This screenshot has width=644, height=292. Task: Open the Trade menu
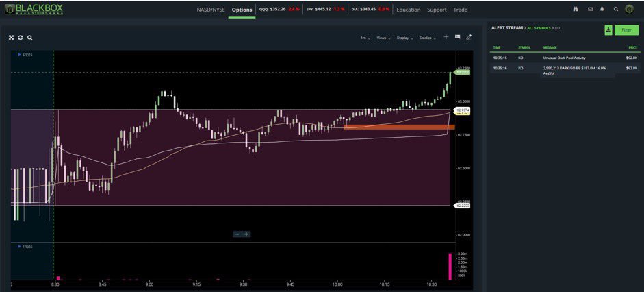[x=461, y=10]
